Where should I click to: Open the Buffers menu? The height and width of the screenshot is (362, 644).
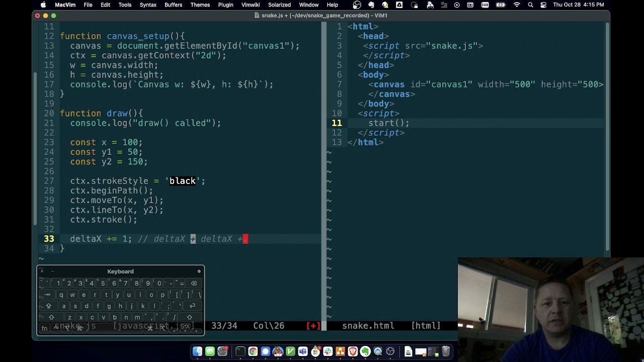[x=173, y=5]
